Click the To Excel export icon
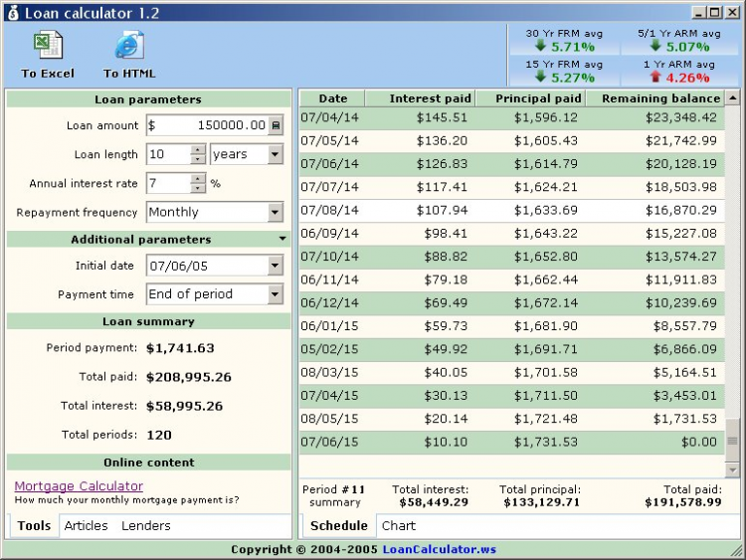Image resolution: width=746 pixels, height=560 pixels. 48,46
